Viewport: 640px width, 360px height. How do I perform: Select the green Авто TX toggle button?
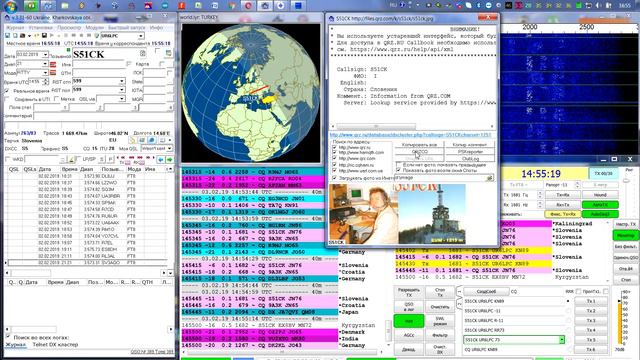tap(600, 204)
